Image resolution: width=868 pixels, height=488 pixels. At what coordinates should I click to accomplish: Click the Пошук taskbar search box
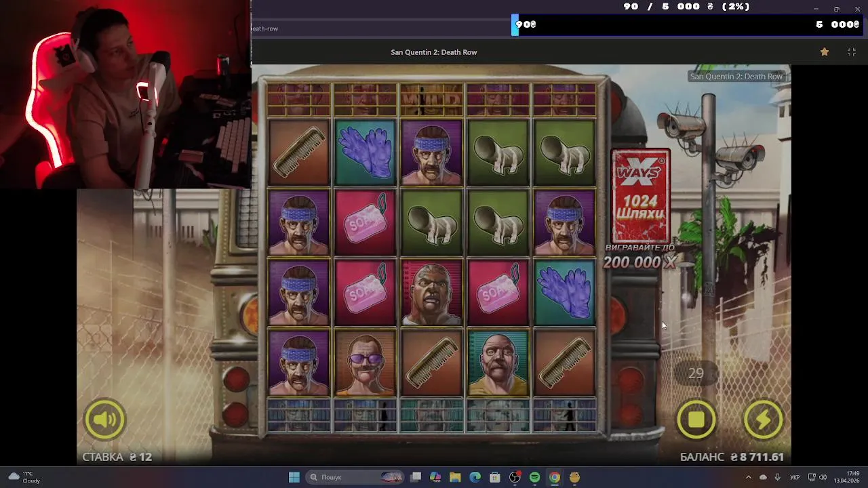355,477
